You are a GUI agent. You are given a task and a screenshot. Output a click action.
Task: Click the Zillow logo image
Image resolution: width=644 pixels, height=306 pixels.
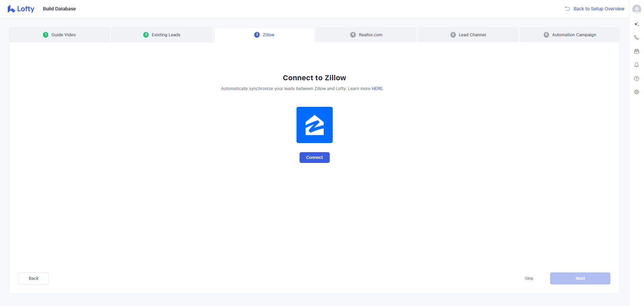pos(314,125)
